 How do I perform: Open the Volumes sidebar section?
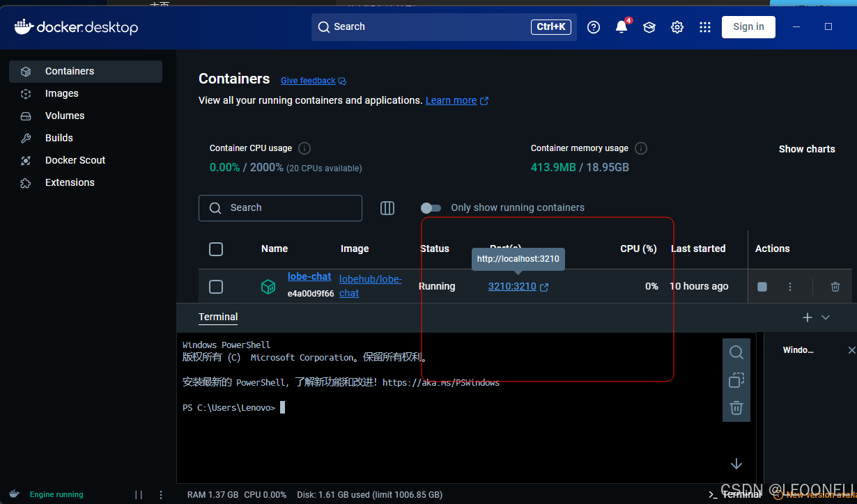86,116
